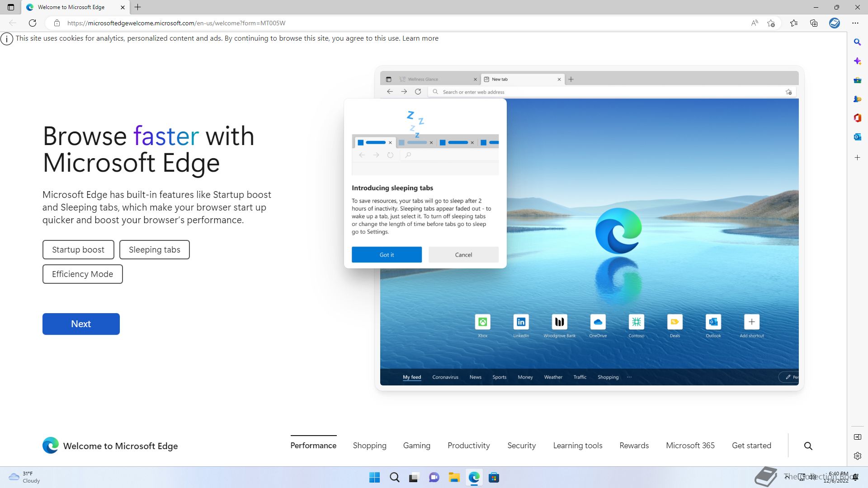Open the Learning tools tab

577,446
